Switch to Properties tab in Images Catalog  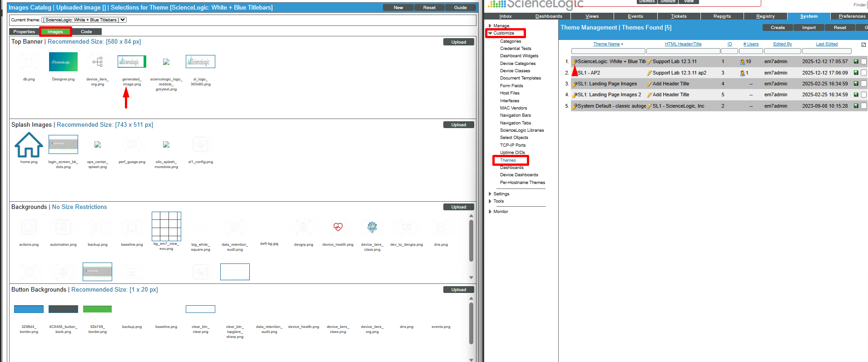24,32
